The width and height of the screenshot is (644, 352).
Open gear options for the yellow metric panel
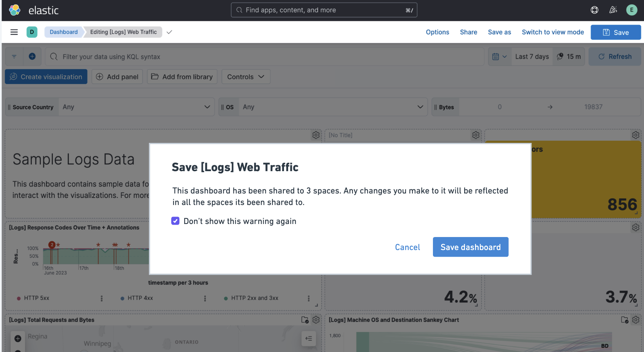point(636,135)
